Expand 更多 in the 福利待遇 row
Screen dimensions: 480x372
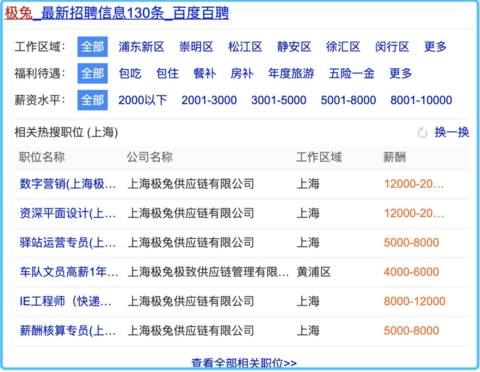(401, 73)
